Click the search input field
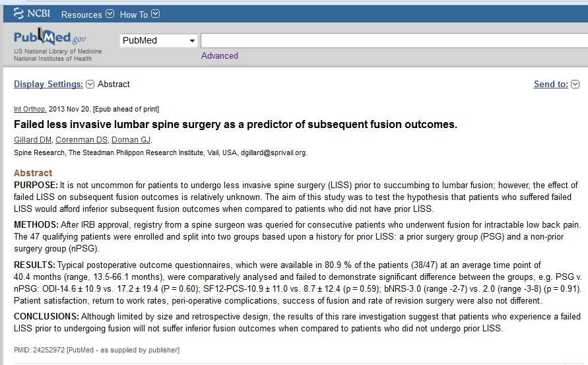 [394, 40]
